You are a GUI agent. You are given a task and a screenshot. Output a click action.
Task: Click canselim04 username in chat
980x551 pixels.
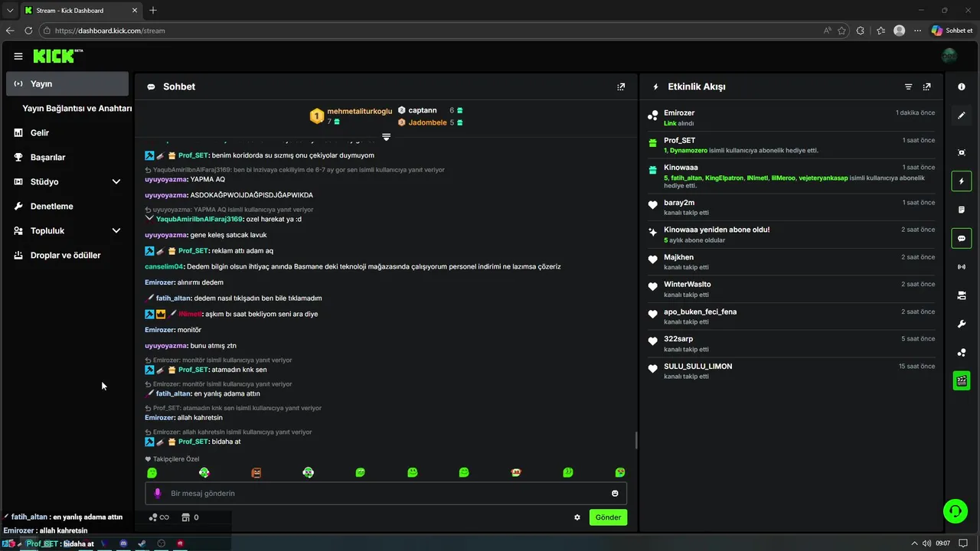[x=164, y=266]
